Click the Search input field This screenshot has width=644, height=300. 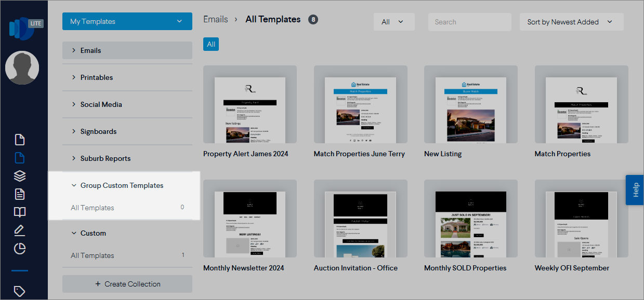(470, 22)
